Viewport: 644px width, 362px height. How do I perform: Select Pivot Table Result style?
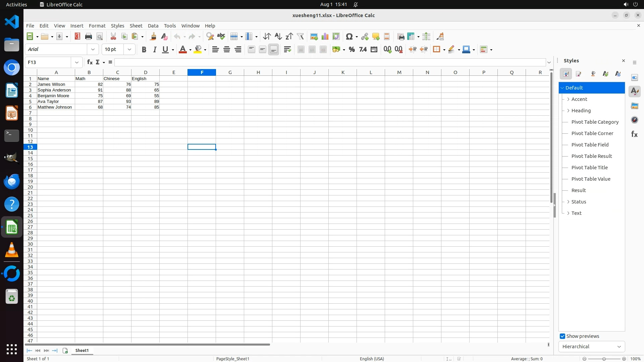point(591,156)
